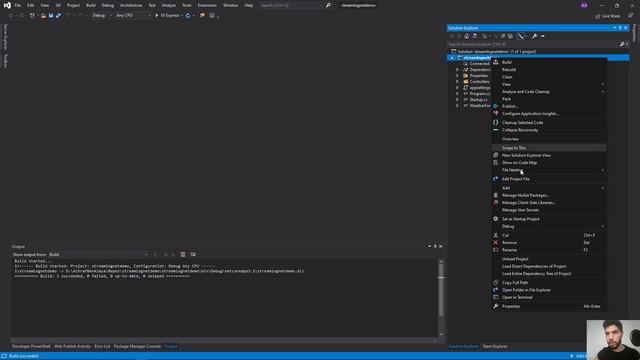Image resolution: width=640 pixels, height=360 pixels.
Task: Switch to the Developer PowerShell tab
Action: click(x=31, y=346)
